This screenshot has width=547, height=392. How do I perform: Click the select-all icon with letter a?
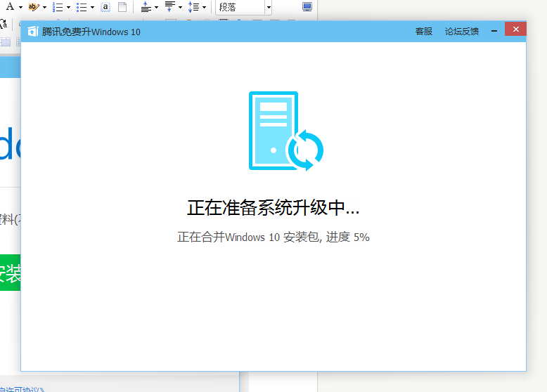tap(105, 7)
